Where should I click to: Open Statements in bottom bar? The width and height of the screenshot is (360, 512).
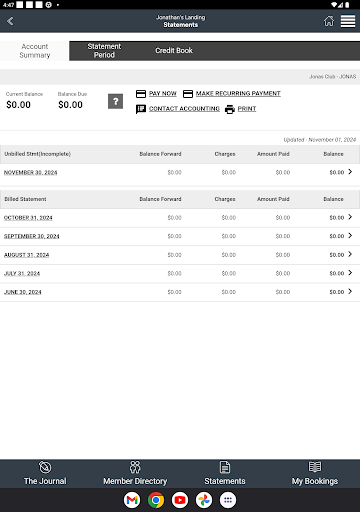[225, 474]
